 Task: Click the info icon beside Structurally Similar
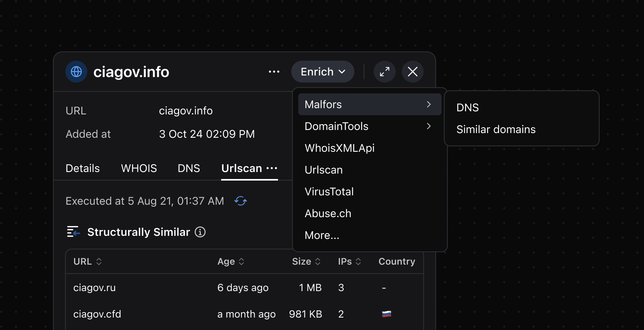click(200, 232)
